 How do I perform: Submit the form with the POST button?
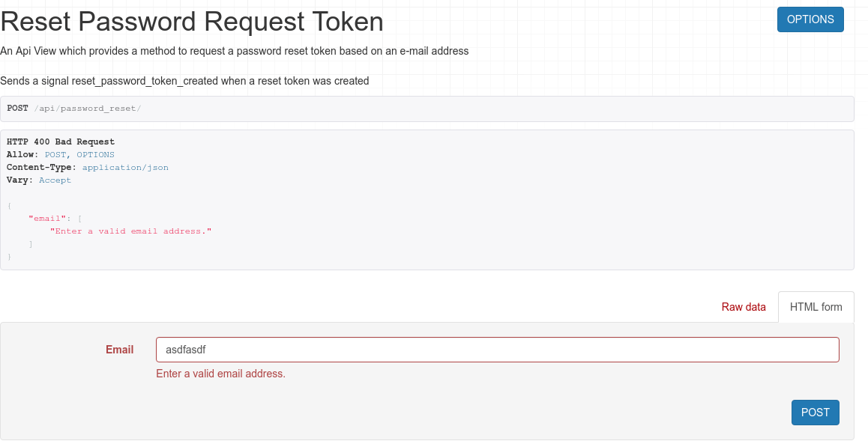point(815,413)
